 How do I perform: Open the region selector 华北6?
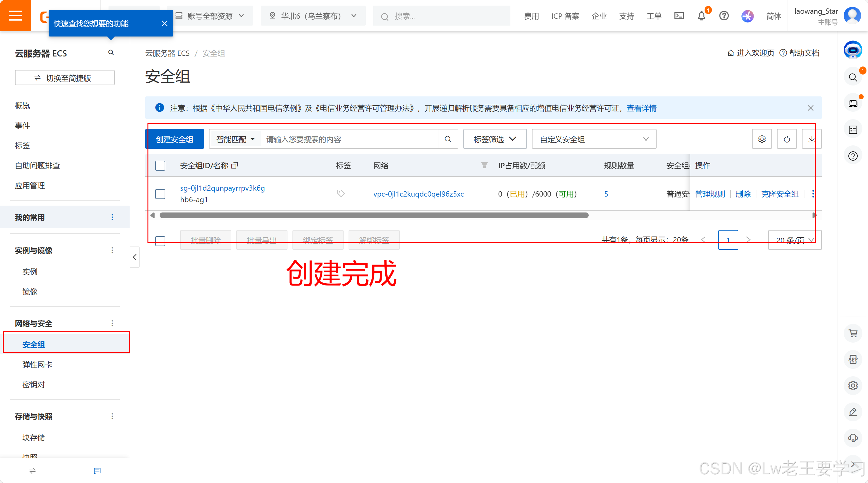(x=313, y=16)
